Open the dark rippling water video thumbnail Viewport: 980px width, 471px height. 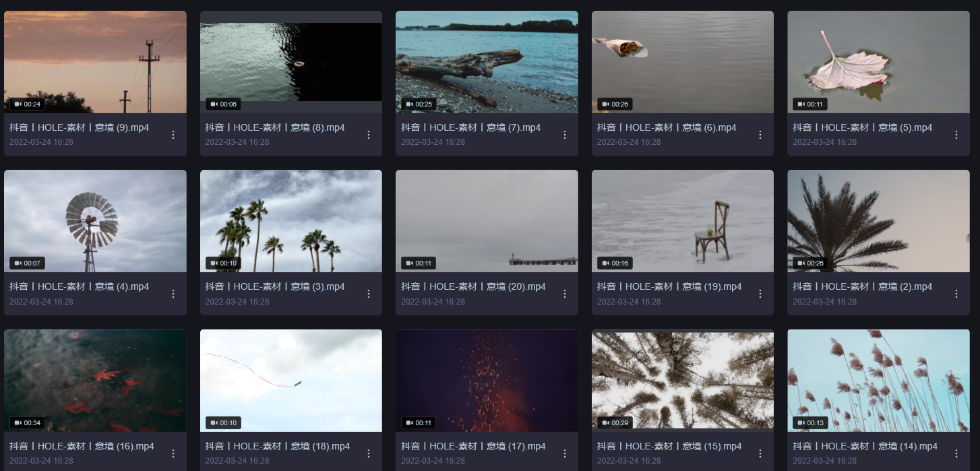(291, 62)
